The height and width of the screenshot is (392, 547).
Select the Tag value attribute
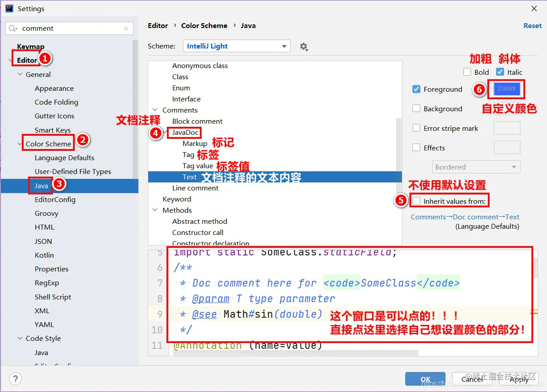(x=198, y=166)
